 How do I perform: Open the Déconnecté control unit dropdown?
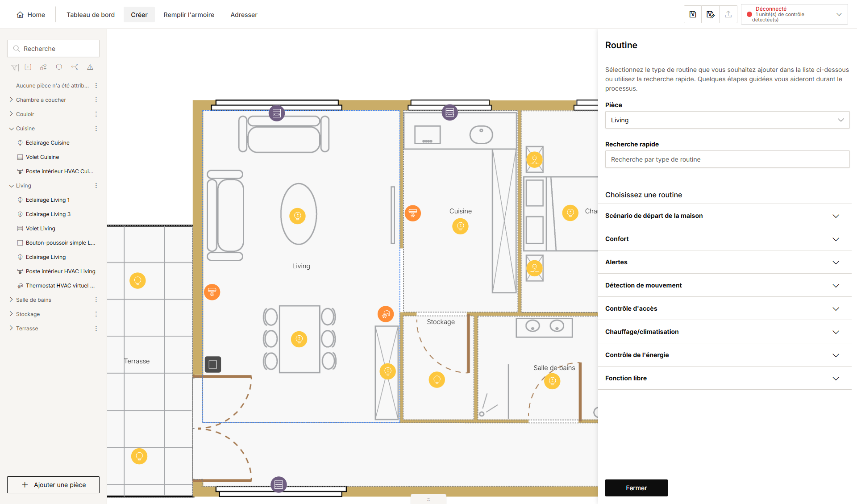click(x=794, y=14)
